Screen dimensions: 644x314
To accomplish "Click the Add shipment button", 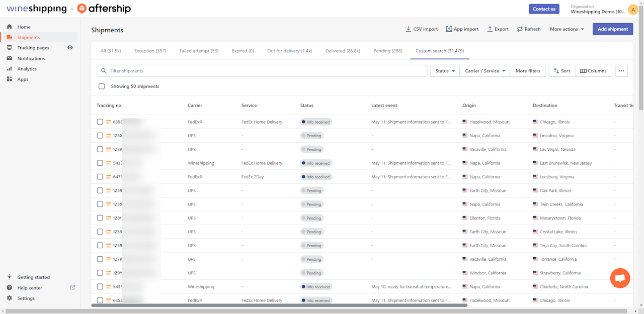I will 612,29.
